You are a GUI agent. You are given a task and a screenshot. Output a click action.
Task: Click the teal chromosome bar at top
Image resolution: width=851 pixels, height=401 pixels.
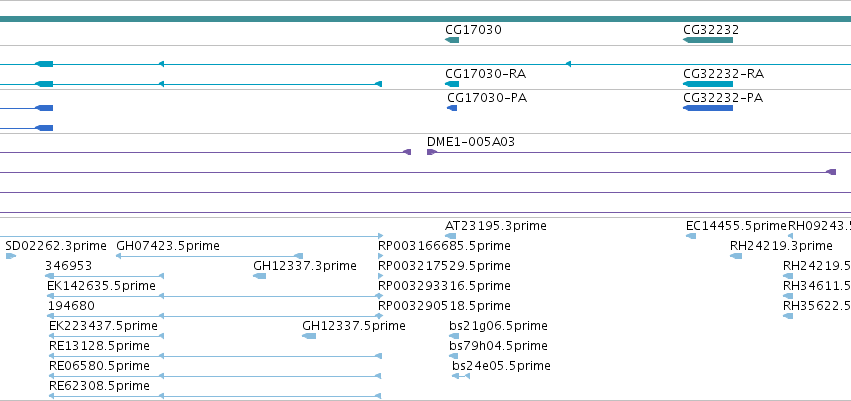coord(426,19)
